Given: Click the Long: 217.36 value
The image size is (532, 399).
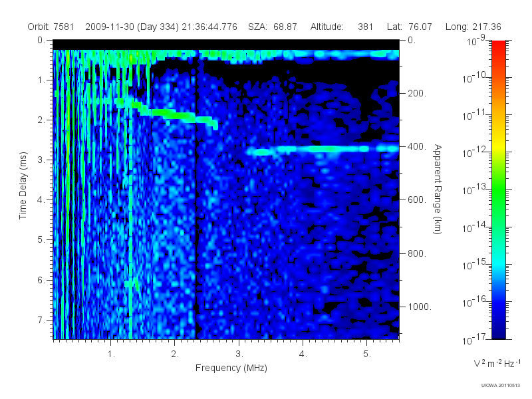Looking at the screenshot, I should (x=473, y=27).
